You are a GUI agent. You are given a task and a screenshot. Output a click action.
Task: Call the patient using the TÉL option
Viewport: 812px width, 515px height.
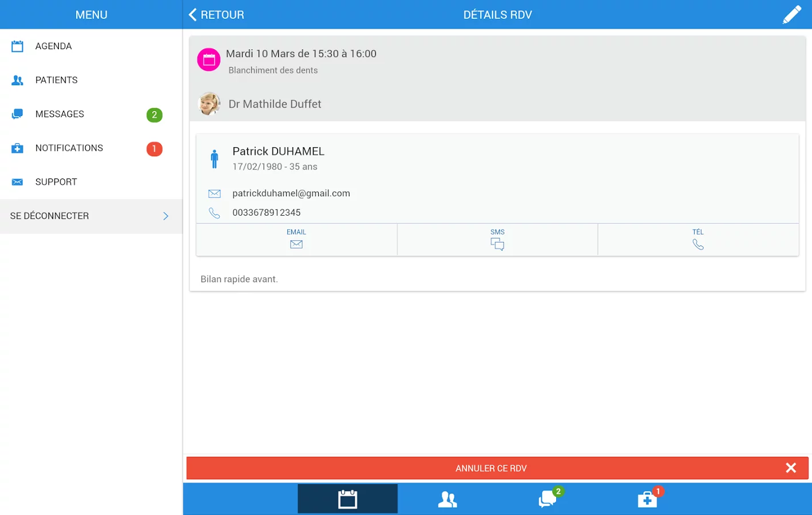(x=698, y=239)
